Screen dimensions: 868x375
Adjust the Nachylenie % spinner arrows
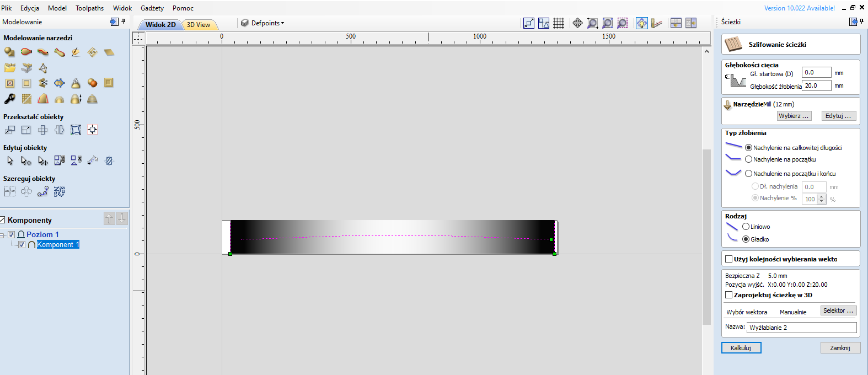pos(822,199)
